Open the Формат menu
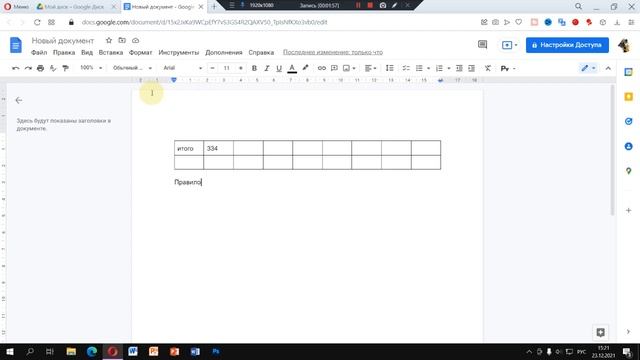This screenshot has height=360, width=640. 140,52
